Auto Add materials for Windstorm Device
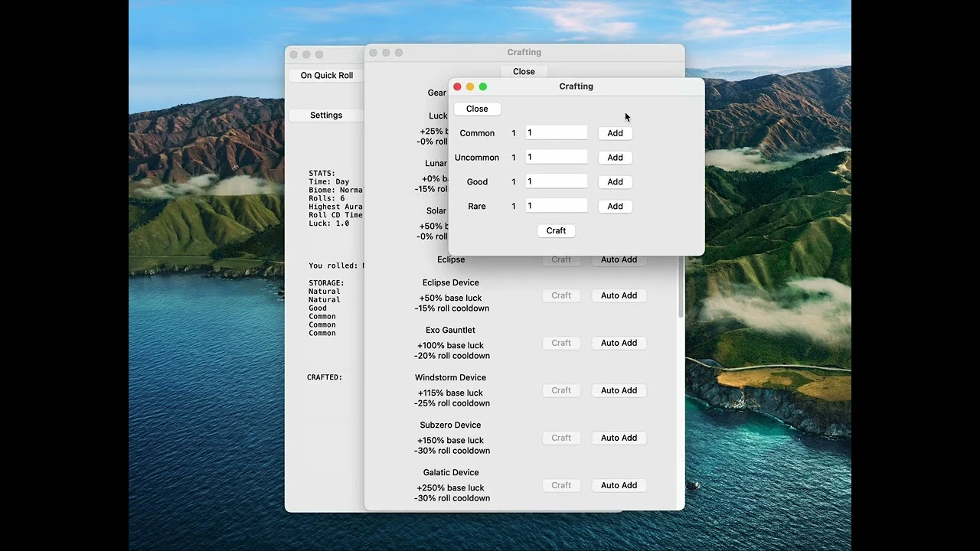The height and width of the screenshot is (551, 980). [x=619, y=390]
